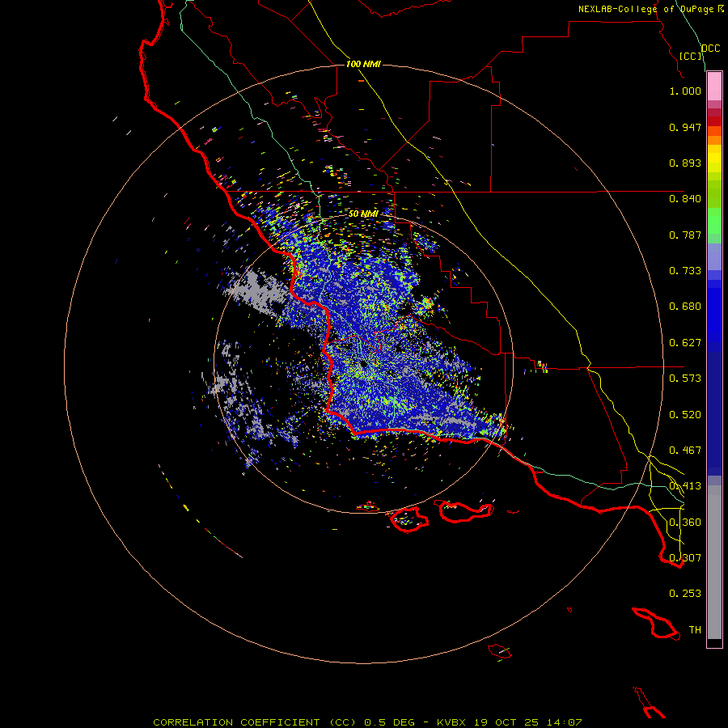
Task: Select the 0.680 scale value
Action: pyautogui.click(x=685, y=307)
